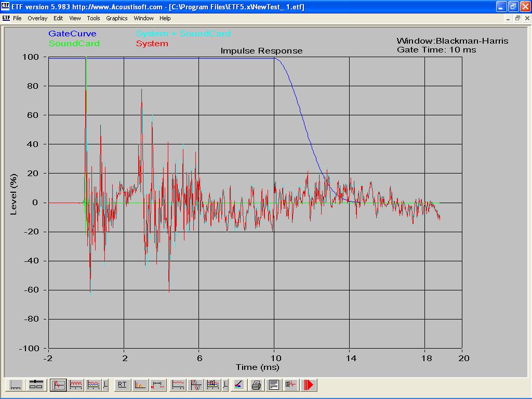Click the Help menu item

pos(165,18)
